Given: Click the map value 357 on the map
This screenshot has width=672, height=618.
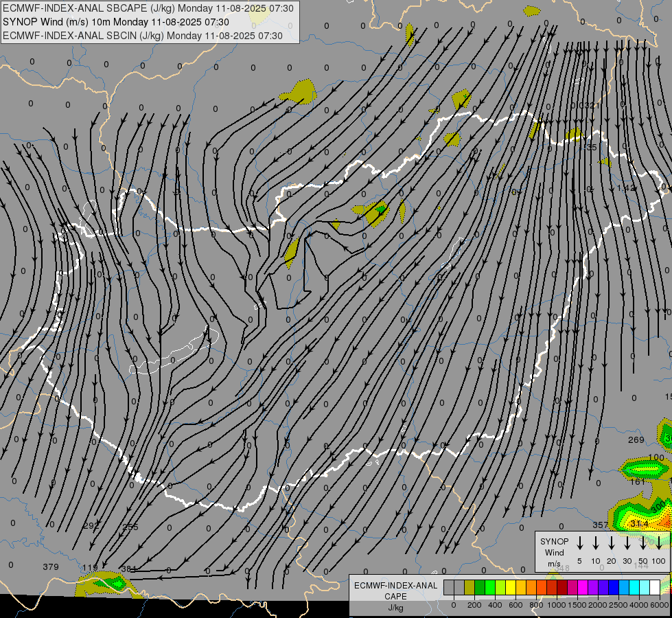Looking at the screenshot, I should point(601,525).
